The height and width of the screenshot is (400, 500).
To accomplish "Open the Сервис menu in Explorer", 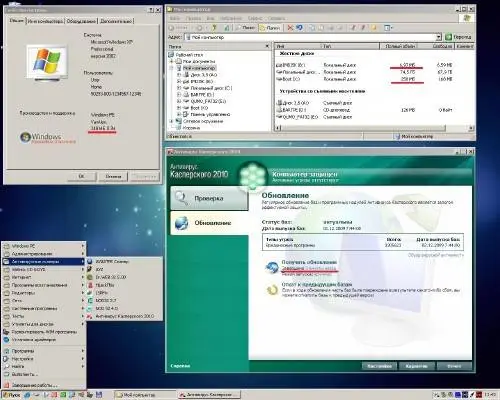I will (255, 18).
